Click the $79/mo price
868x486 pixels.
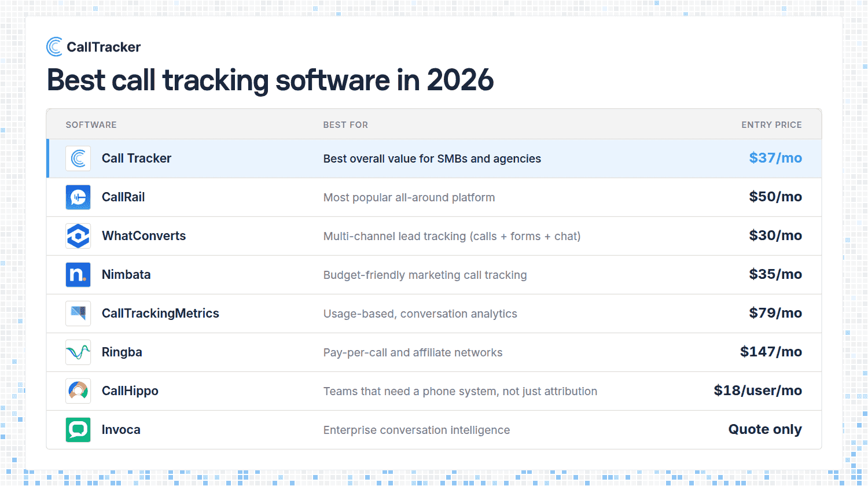click(775, 313)
